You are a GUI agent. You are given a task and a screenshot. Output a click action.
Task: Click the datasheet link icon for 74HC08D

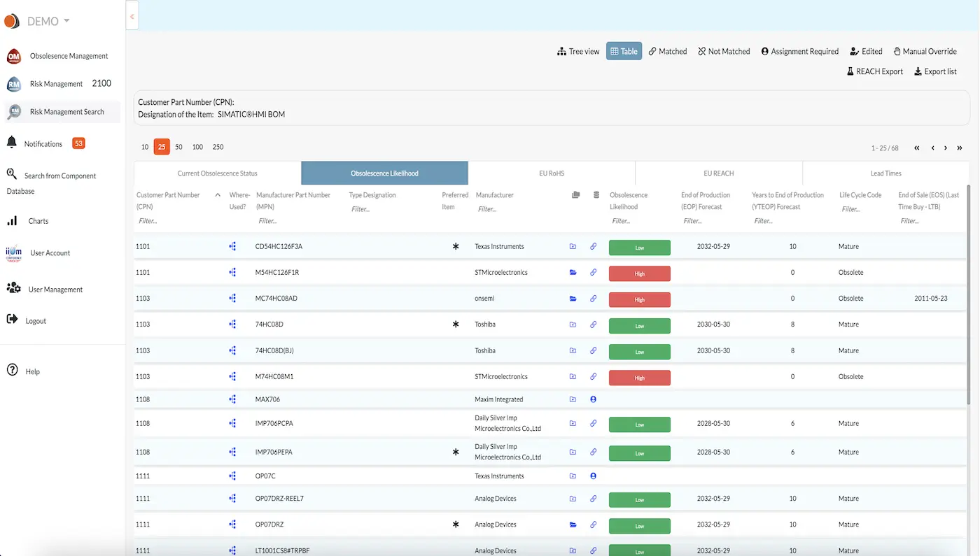click(x=593, y=325)
